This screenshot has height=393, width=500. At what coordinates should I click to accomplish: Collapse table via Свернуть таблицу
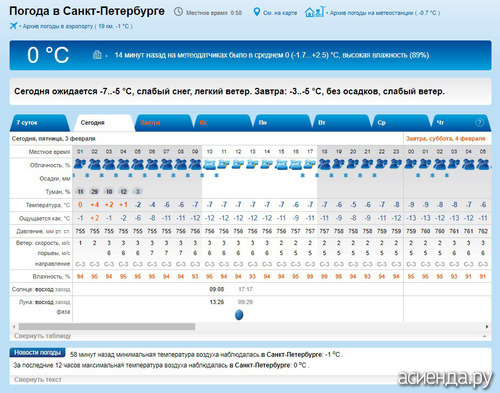pyautogui.click(x=43, y=336)
